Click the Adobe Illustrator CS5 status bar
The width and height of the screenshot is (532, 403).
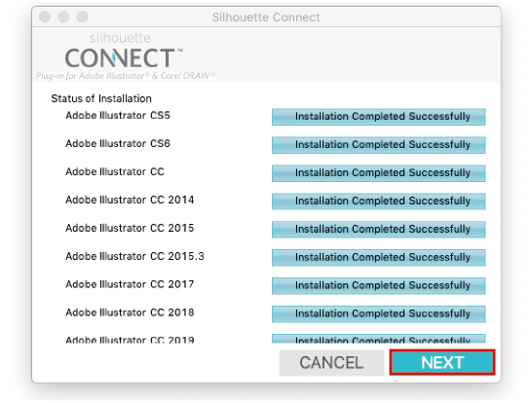click(x=379, y=117)
